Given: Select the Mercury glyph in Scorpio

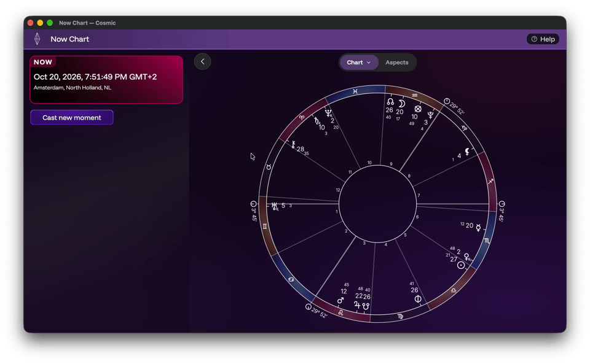Looking at the screenshot, I should click(478, 227).
